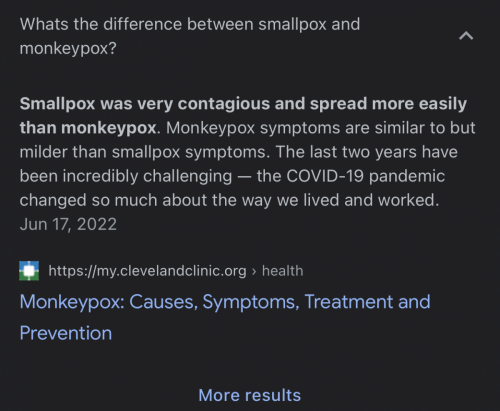
Task: Click the Cleveland Clinic favicon icon
Action: (x=29, y=271)
